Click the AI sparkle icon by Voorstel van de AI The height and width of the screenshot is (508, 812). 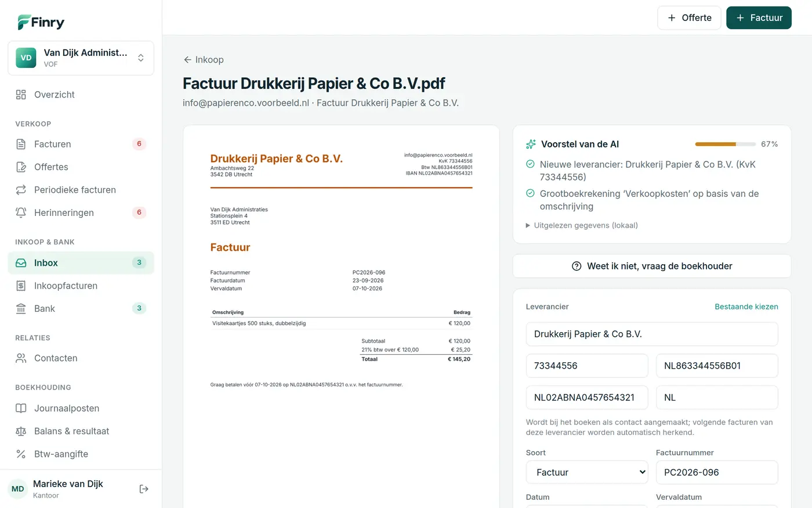[x=531, y=144]
